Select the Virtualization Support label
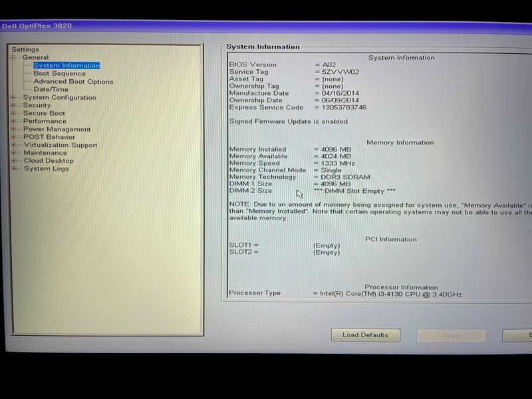The image size is (532, 399). coord(60,145)
